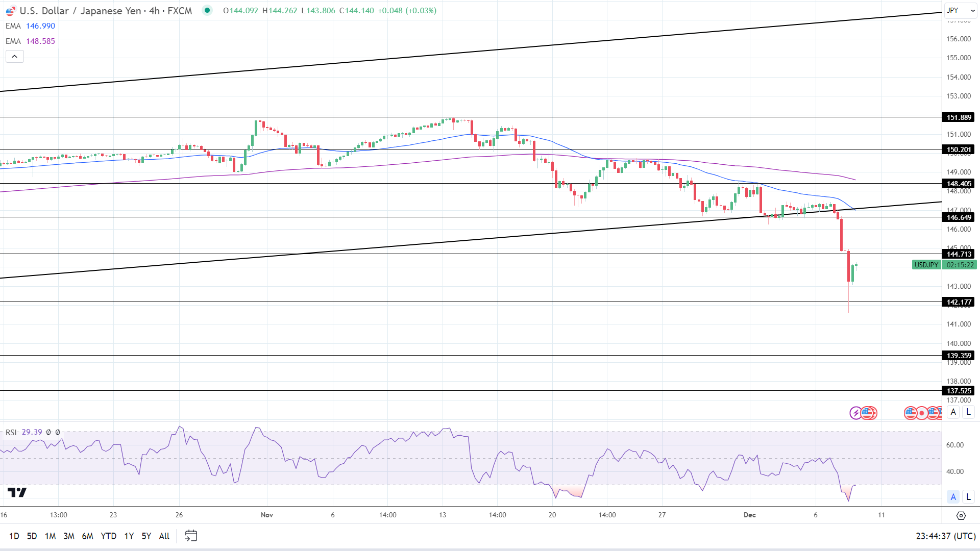This screenshot has height=551, width=980.
Task: Click the TradingView logo
Action: tap(17, 492)
